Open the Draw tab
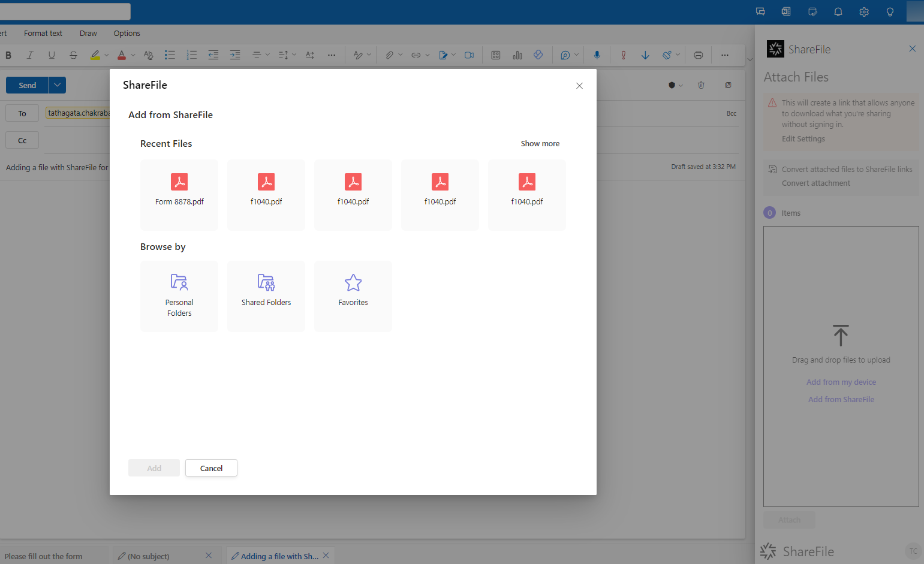 [x=88, y=34]
